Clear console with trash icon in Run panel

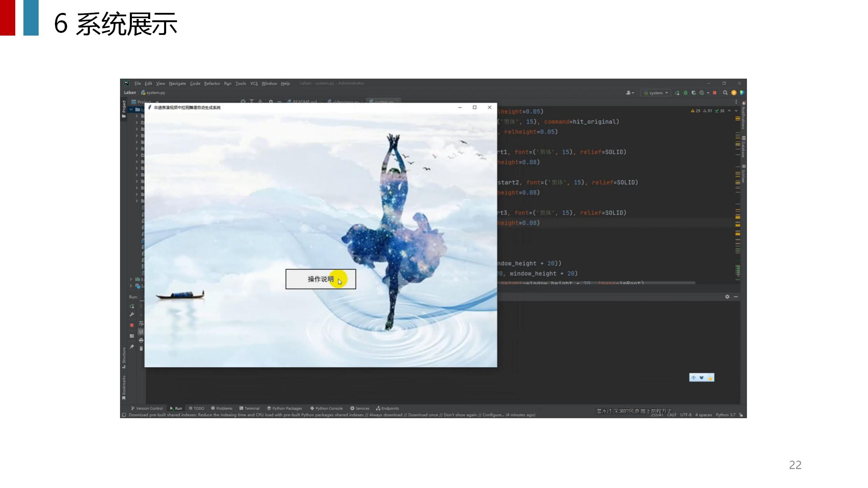(141, 348)
